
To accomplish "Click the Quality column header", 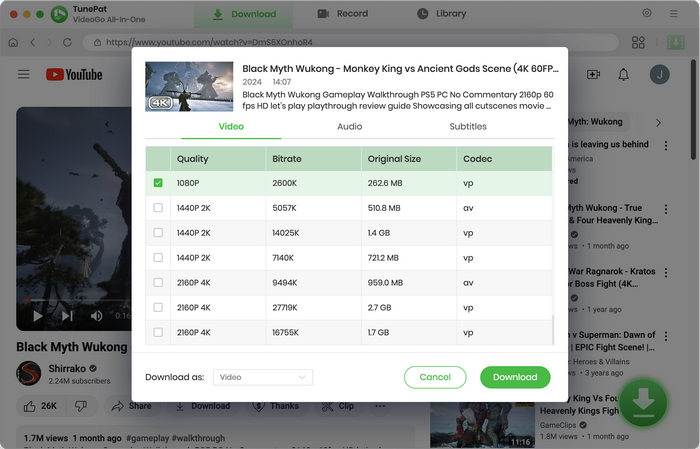I will click(218, 159).
